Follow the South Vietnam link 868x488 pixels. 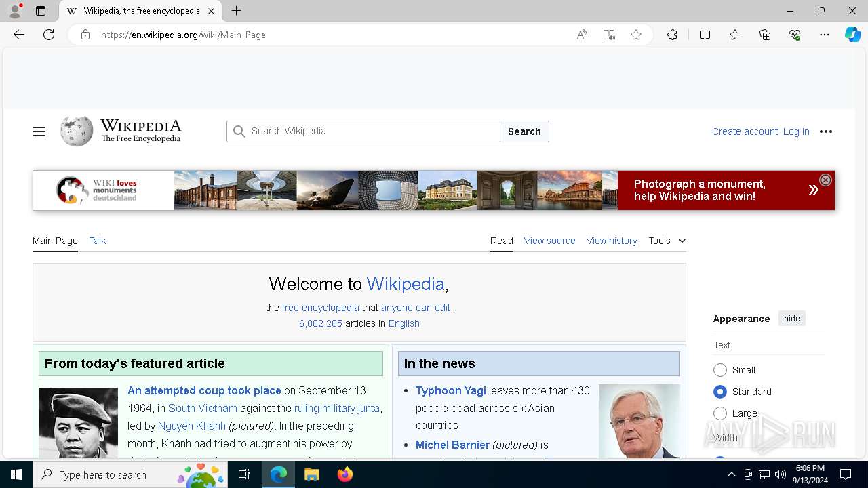pos(203,408)
